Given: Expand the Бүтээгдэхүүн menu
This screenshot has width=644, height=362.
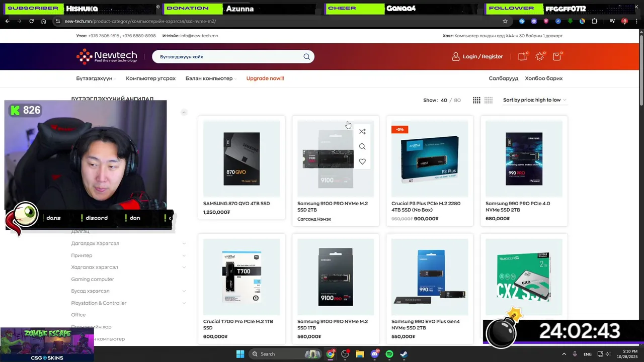Looking at the screenshot, I should 96,78.
